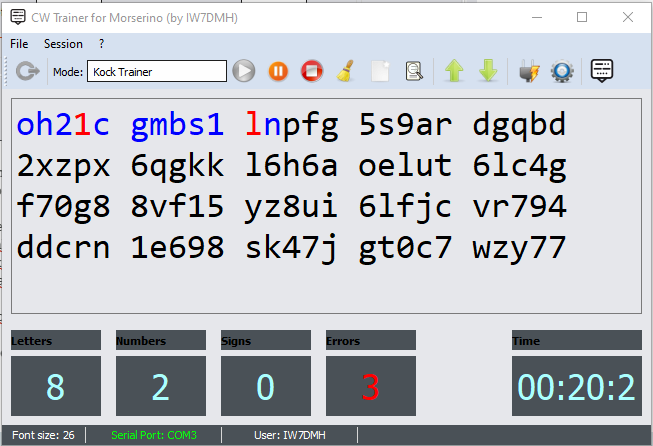This screenshot has height=446, width=653.
Task: Click the Font size: 26 status entry
Action: [43, 435]
